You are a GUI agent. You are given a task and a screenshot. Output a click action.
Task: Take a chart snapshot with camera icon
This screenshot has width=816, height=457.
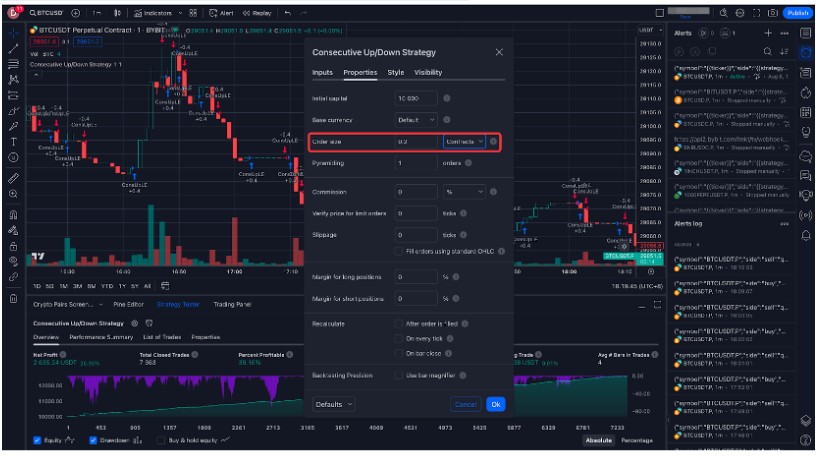pos(773,13)
